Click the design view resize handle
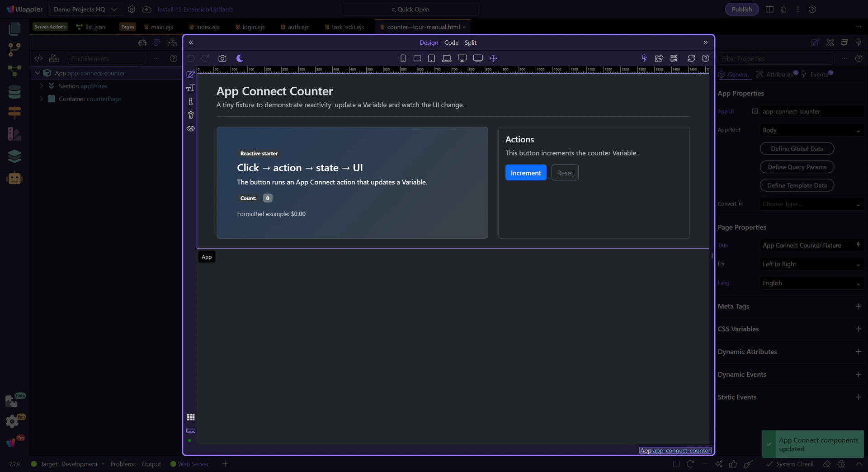Viewport: 868px width, 472px height. pyautogui.click(x=712, y=256)
